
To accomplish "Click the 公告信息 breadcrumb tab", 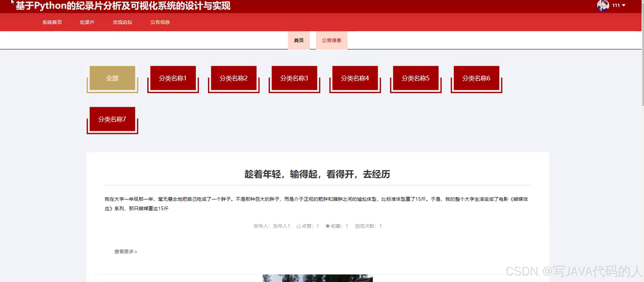I will 332,40.
